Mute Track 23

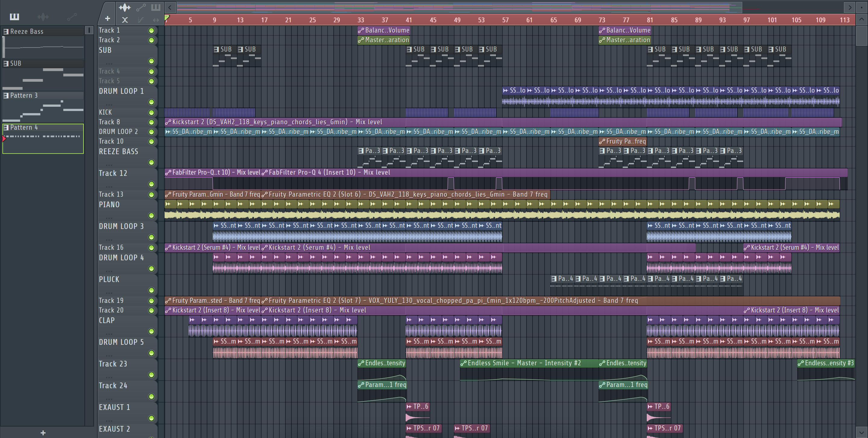click(152, 375)
